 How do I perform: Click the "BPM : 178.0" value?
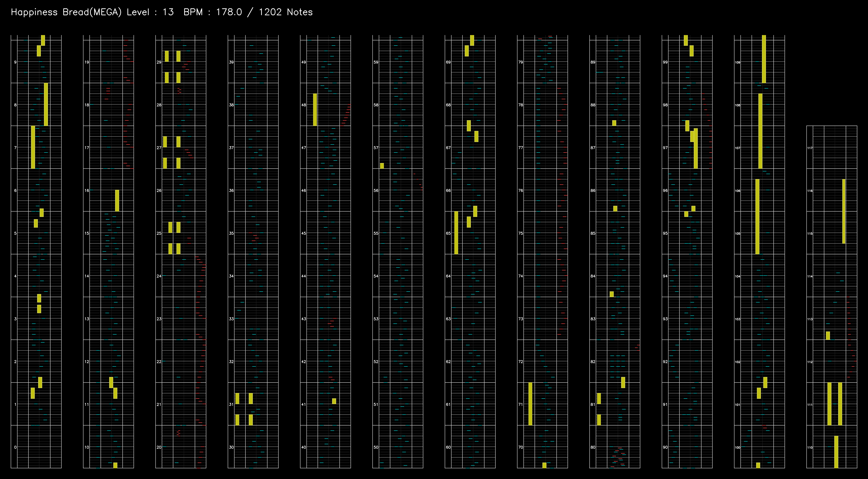coord(213,12)
